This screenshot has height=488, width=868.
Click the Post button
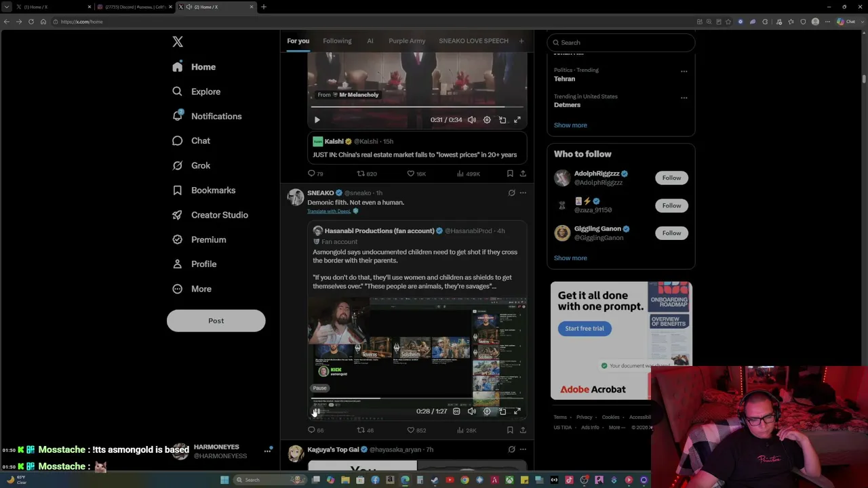point(216,321)
